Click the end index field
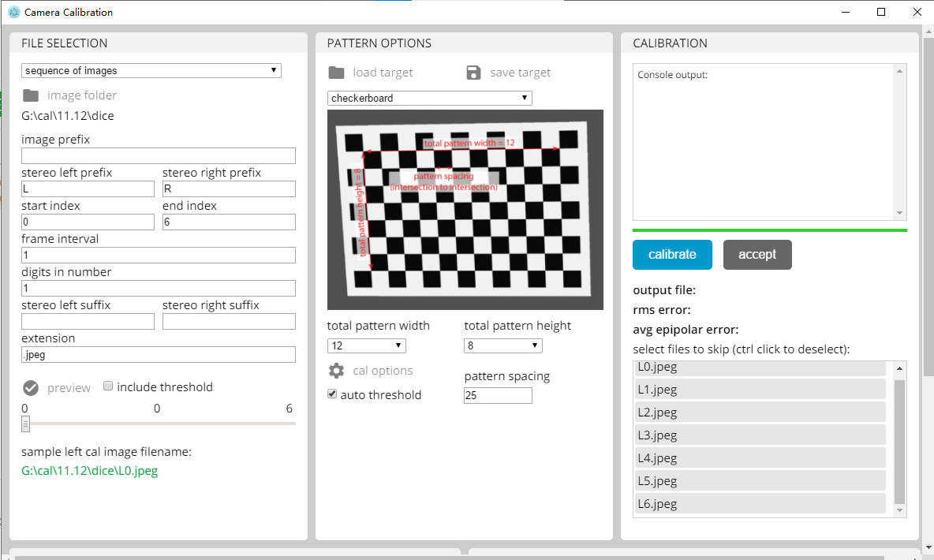Viewport: 934px width, 560px height. 229,222
